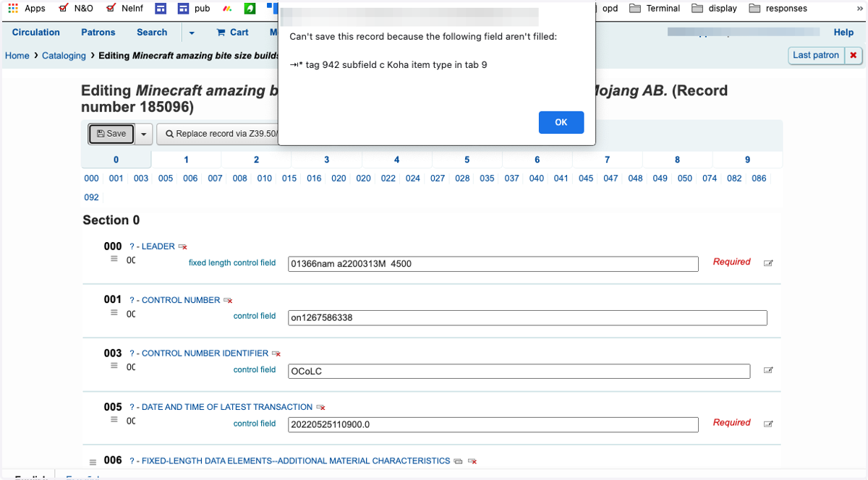
Task: Delete the 000 LEADER tag icon
Action: [x=183, y=247]
